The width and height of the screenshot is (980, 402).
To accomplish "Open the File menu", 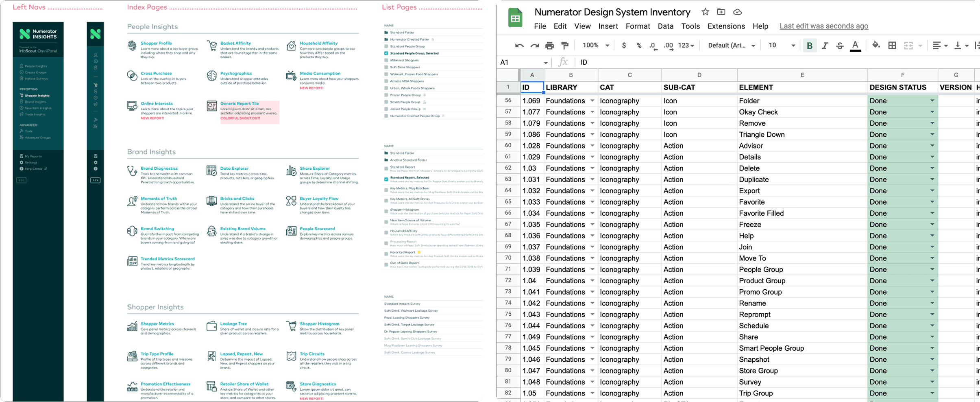I will pos(540,26).
